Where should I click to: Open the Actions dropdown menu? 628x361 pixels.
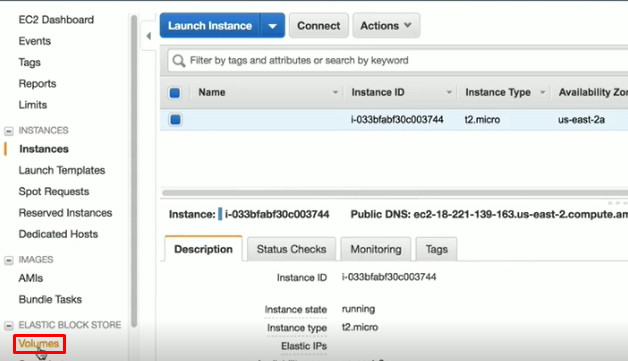coord(386,26)
